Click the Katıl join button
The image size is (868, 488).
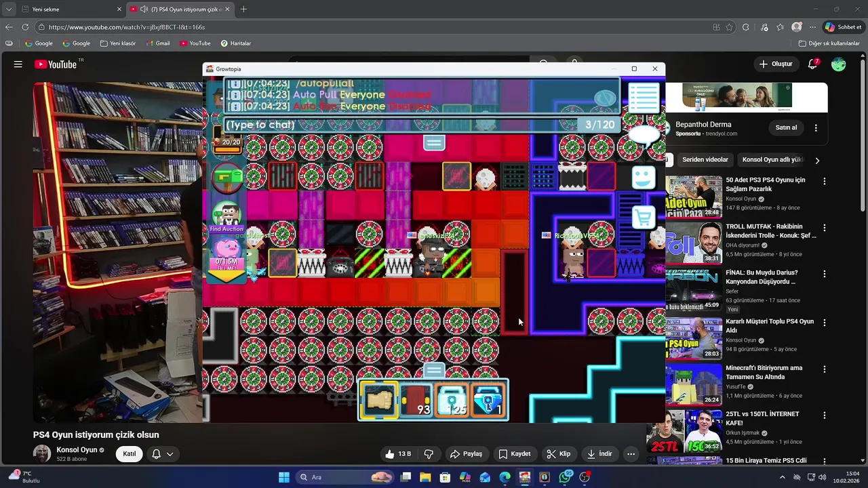point(129,454)
